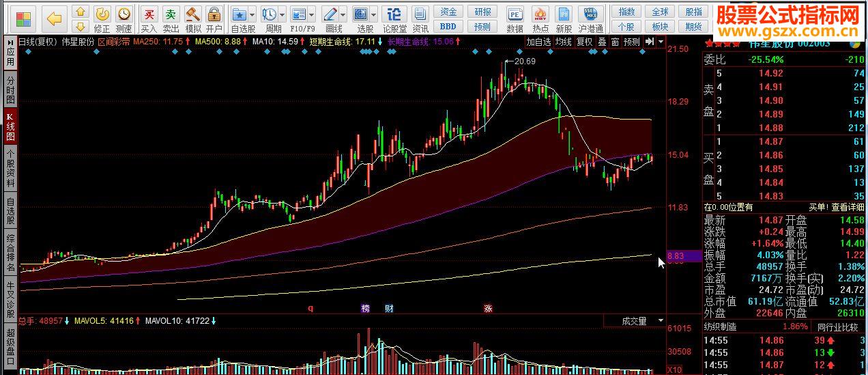Image resolution: width=868 pixels, height=375 pixels.
Task: Click the 指数 button
Action: pos(626,12)
